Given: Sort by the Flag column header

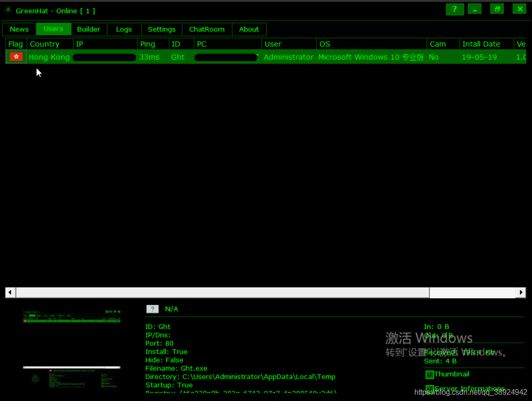Looking at the screenshot, I should click(16, 44).
